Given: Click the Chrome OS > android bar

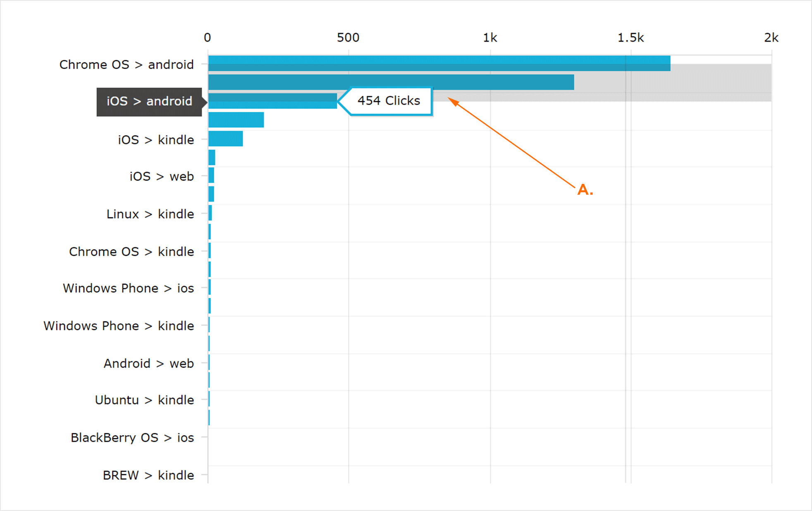Looking at the screenshot, I should [x=438, y=63].
